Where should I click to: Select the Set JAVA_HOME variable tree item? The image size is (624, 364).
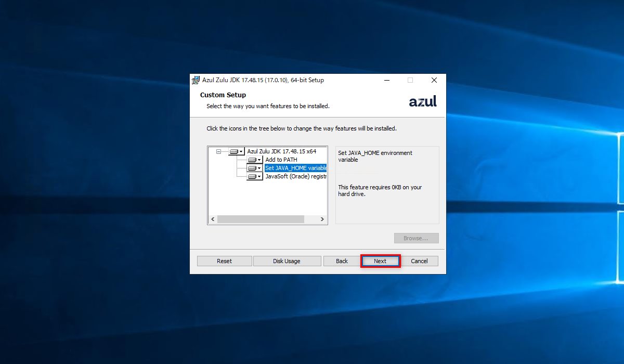(x=296, y=168)
